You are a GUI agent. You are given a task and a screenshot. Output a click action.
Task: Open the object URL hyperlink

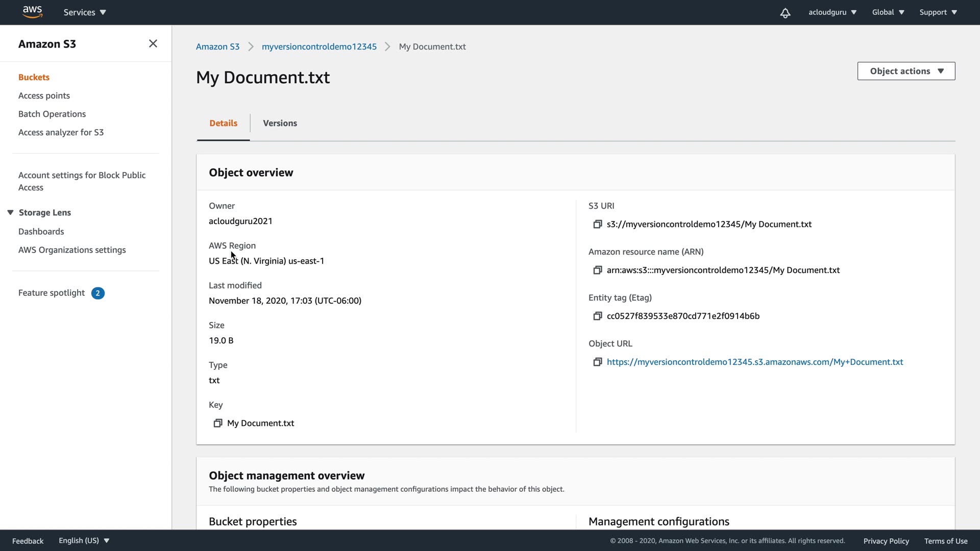click(x=754, y=362)
